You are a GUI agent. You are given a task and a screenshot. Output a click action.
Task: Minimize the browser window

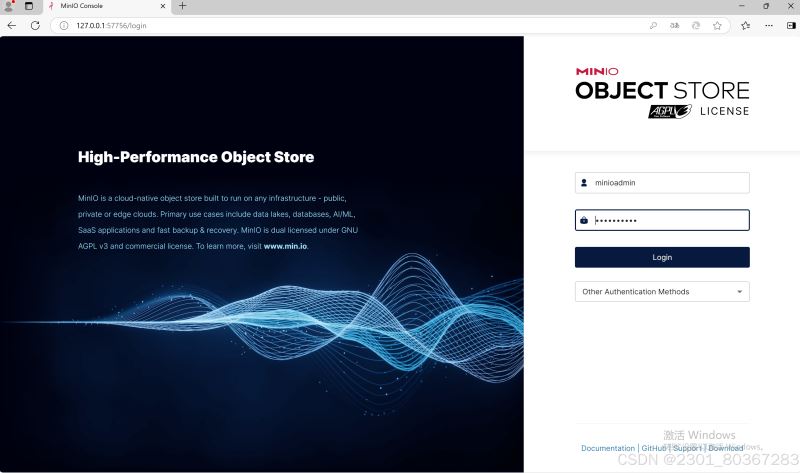(x=742, y=6)
